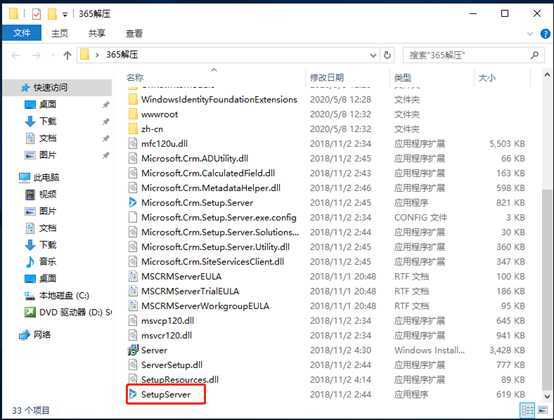554x420 pixels.
Task: Select the MSCRMServerTrialEULA document icon
Action: pos(133,291)
